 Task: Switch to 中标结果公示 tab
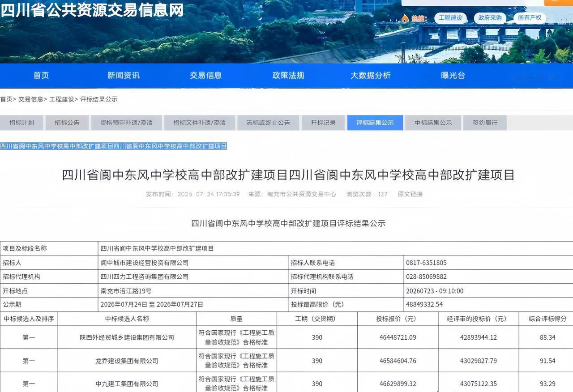(433, 123)
